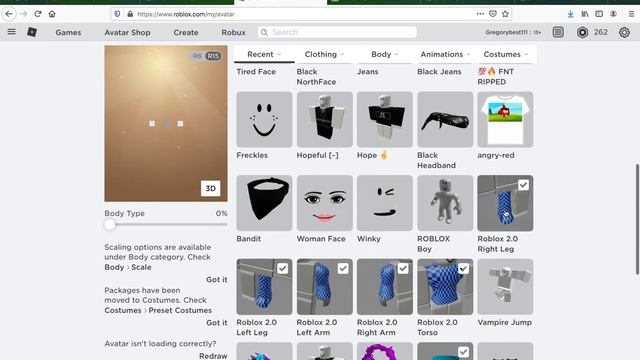Click the page vertical scrollbar

click(x=637, y=219)
